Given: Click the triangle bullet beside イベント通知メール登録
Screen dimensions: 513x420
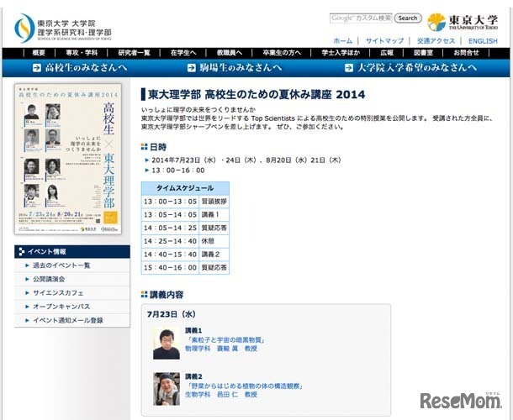Looking at the screenshot, I should coord(28,320).
